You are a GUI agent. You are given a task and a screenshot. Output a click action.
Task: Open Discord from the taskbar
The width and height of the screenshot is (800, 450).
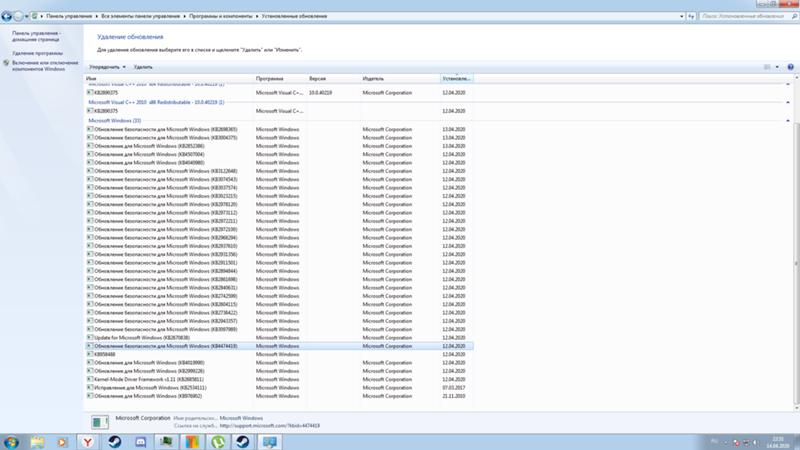coord(140,442)
